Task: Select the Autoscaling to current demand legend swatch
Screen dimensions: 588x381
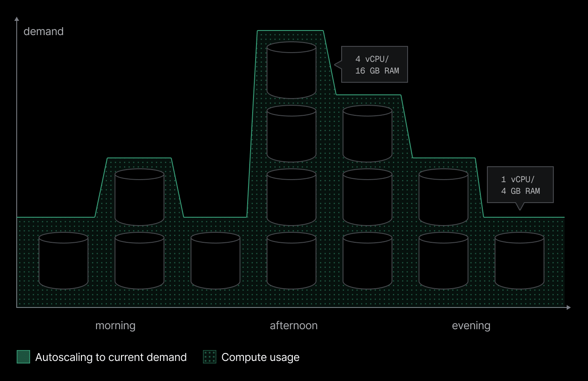Action: tap(23, 357)
